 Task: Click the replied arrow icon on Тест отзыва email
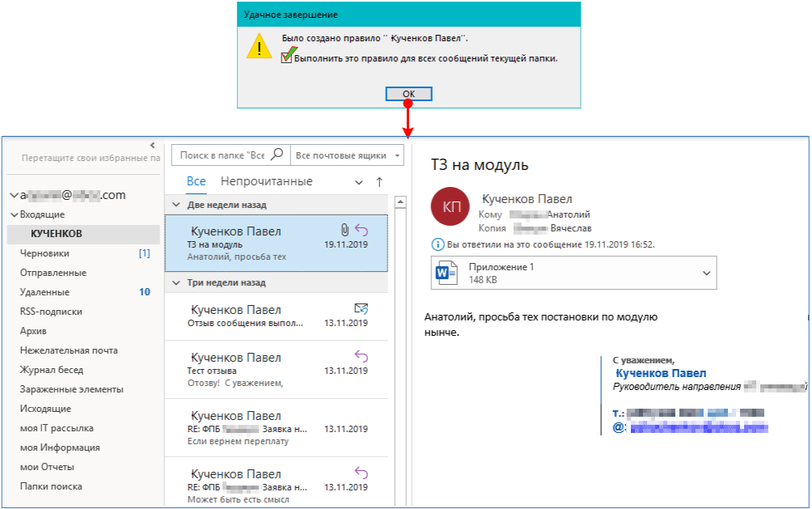[362, 356]
